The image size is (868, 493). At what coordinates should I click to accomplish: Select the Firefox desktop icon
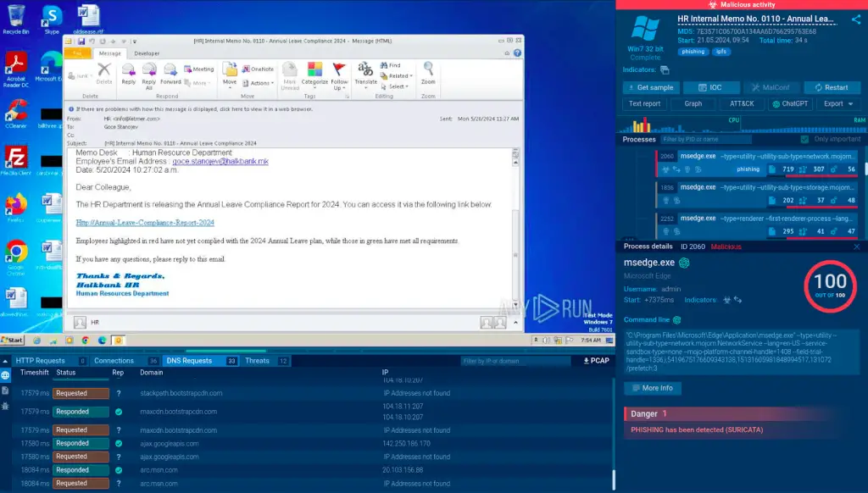[x=16, y=208]
